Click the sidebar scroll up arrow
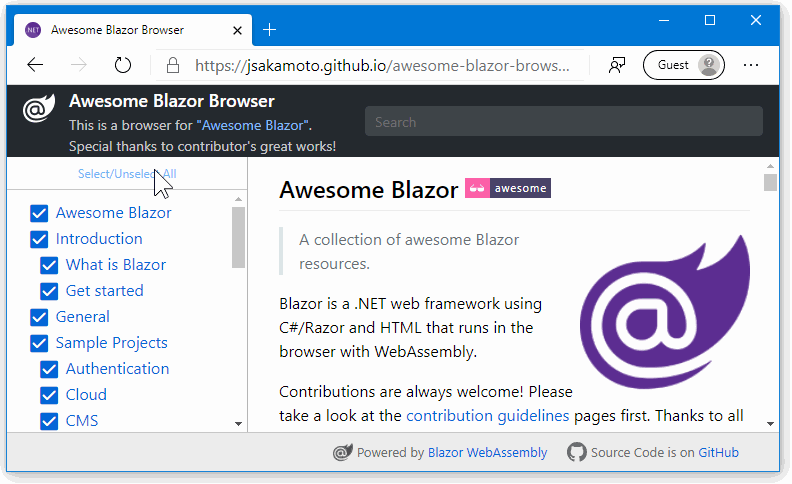 click(x=238, y=199)
